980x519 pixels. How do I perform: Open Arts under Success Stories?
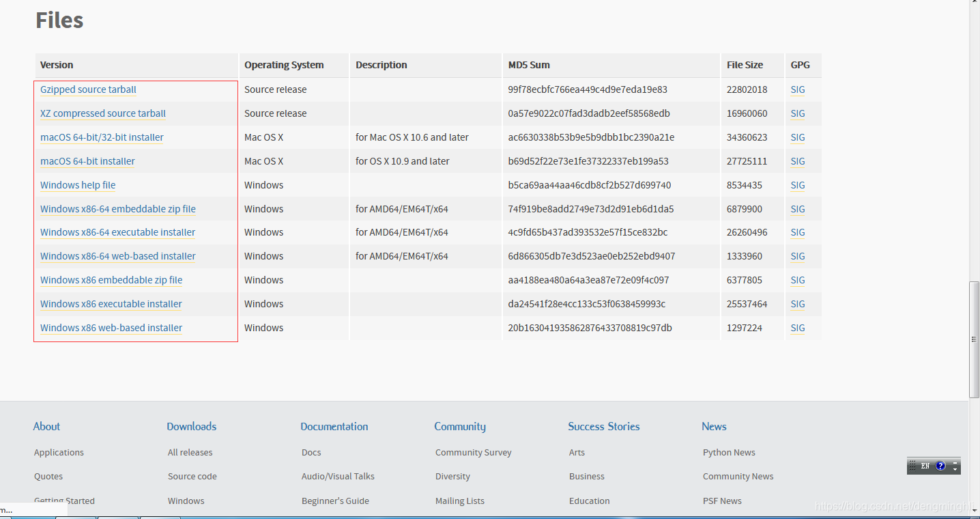click(x=577, y=452)
